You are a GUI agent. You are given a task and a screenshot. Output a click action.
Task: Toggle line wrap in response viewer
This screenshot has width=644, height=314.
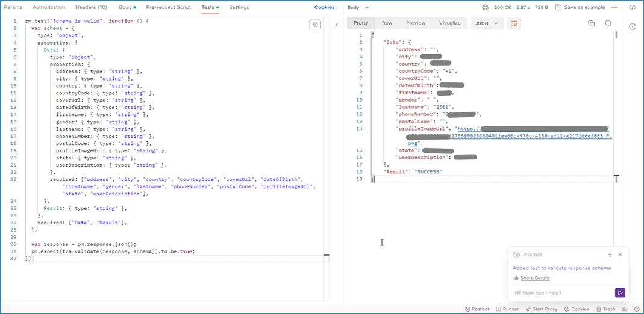pos(513,23)
